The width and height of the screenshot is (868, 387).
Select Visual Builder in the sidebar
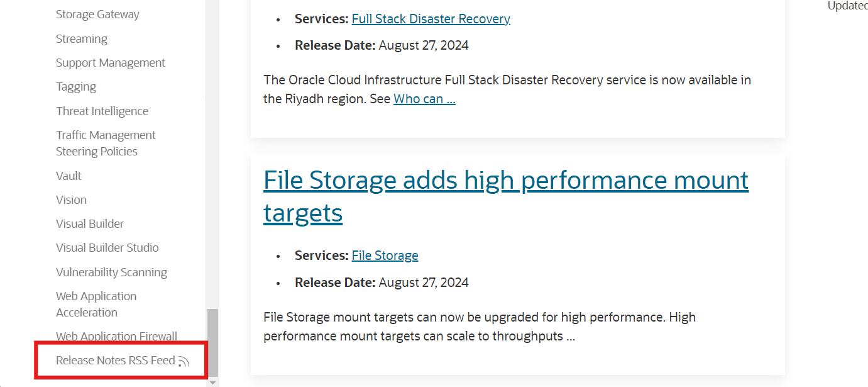(x=90, y=224)
